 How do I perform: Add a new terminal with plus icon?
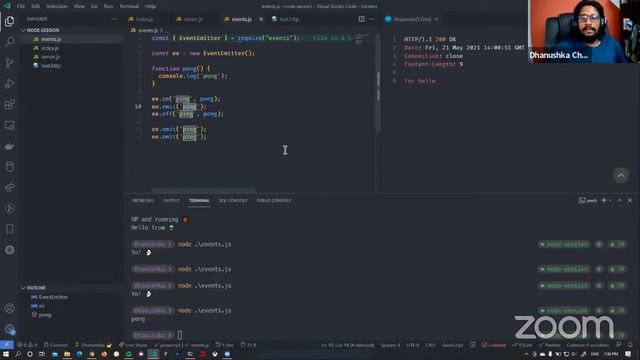604,200
